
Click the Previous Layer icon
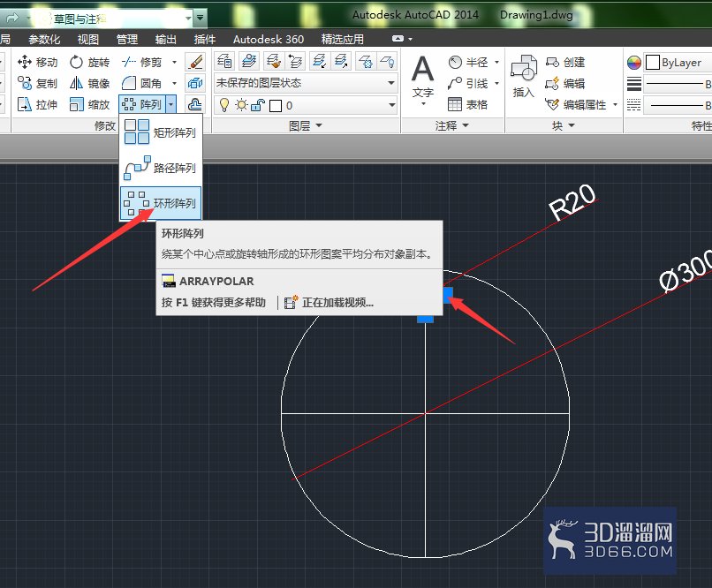(x=296, y=61)
